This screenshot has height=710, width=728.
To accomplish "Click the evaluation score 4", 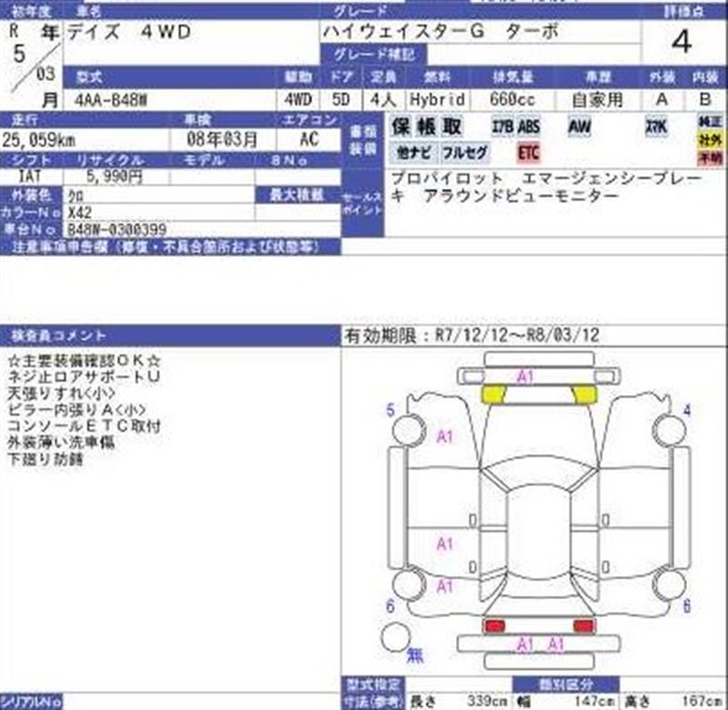I will 682,42.
